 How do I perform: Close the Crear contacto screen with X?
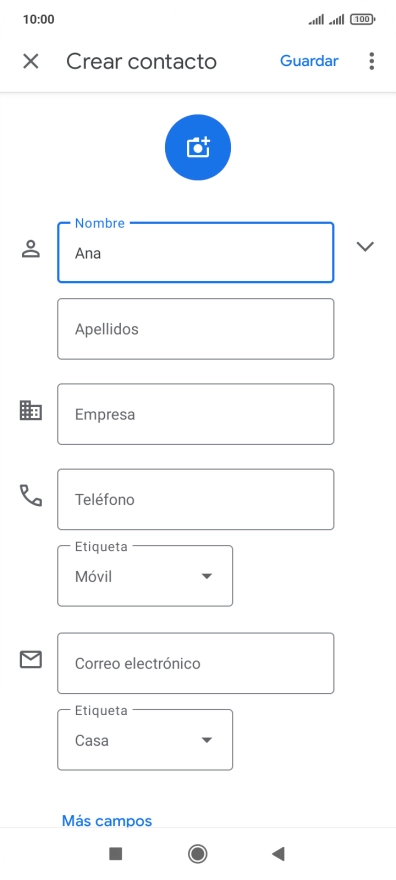(x=30, y=61)
